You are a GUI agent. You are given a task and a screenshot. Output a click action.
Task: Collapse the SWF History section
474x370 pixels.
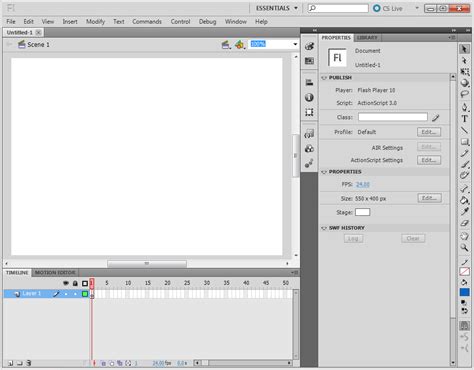pos(323,228)
